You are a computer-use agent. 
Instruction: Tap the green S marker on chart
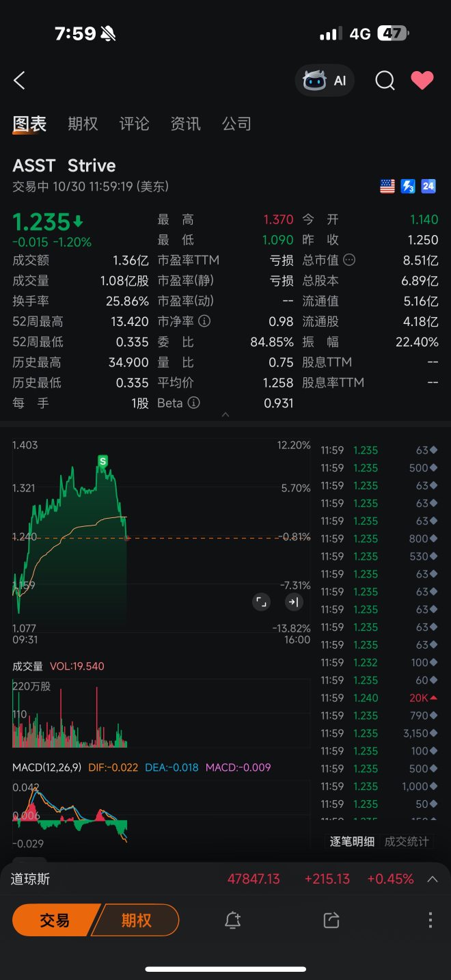103,461
